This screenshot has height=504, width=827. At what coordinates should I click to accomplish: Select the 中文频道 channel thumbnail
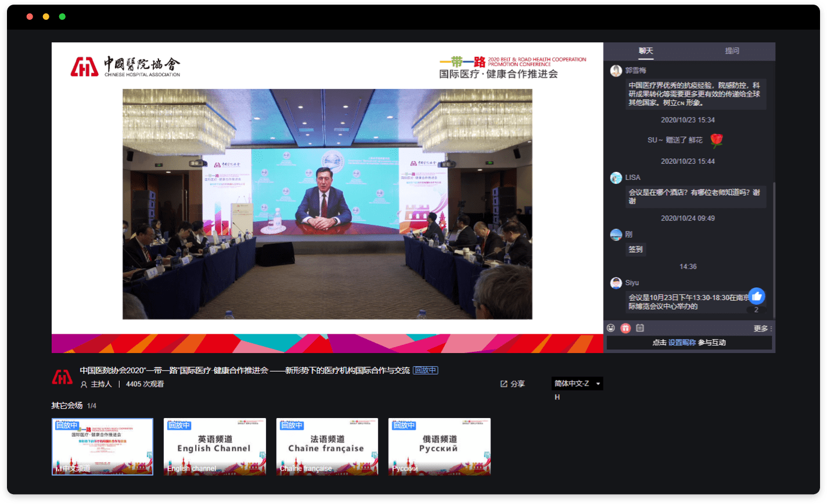point(102,447)
